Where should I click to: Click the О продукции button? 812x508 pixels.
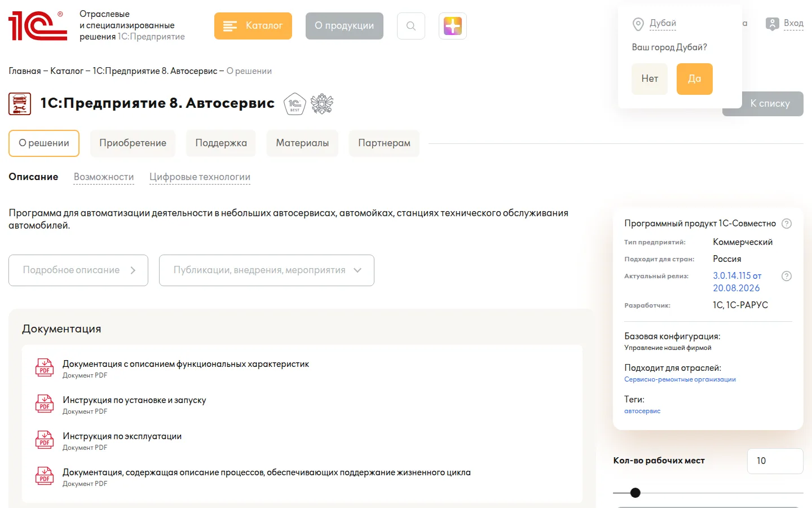click(x=345, y=26)
